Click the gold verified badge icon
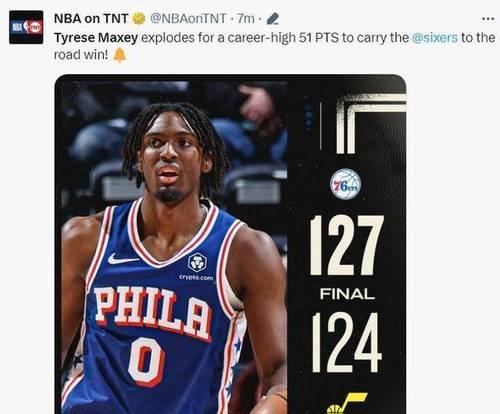 click(x=138, y=18)
